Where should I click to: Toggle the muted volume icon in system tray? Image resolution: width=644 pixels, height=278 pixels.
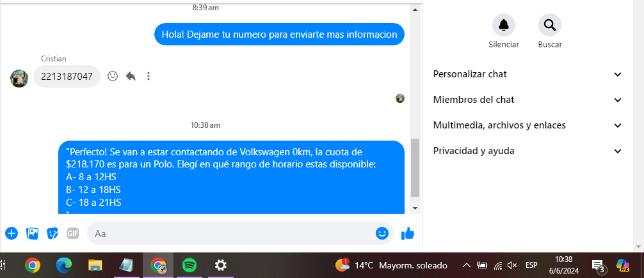click(512, 265)
